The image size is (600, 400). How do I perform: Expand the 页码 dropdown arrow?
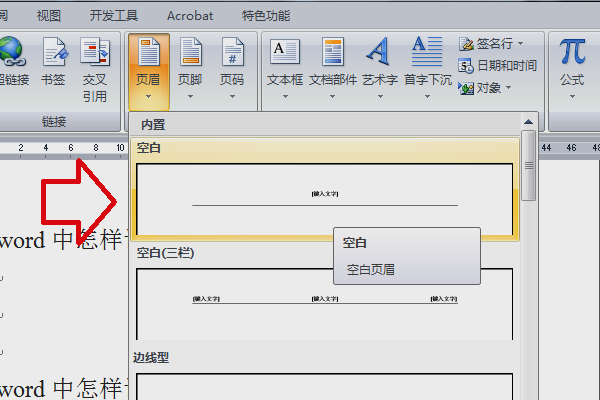point(232,96)
